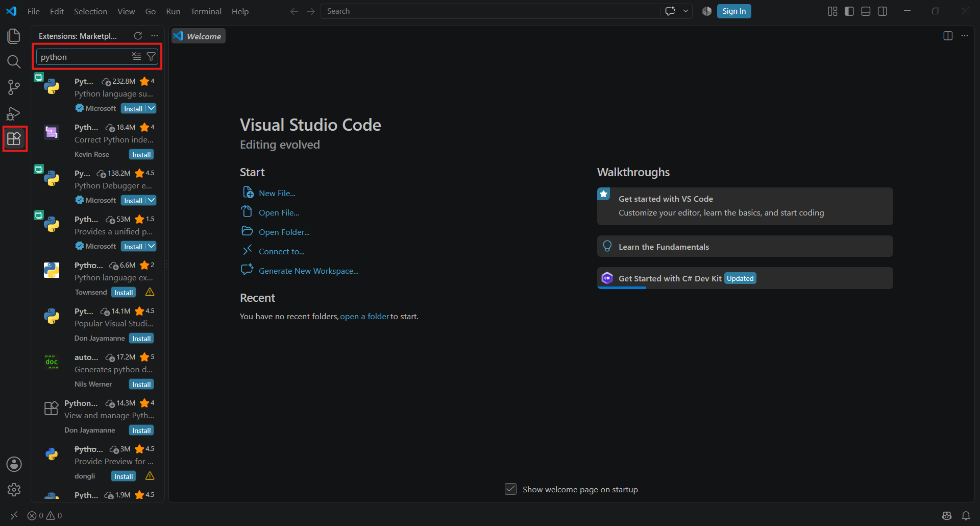The image size is (980, 526).
Task: Open the Extensions view icon
Action: pyautogui.click(x=14, y=138)
